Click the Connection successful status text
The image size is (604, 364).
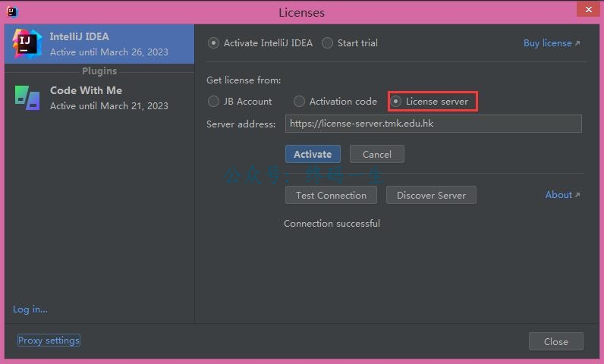pyautogui.click(x=332, y=224)
